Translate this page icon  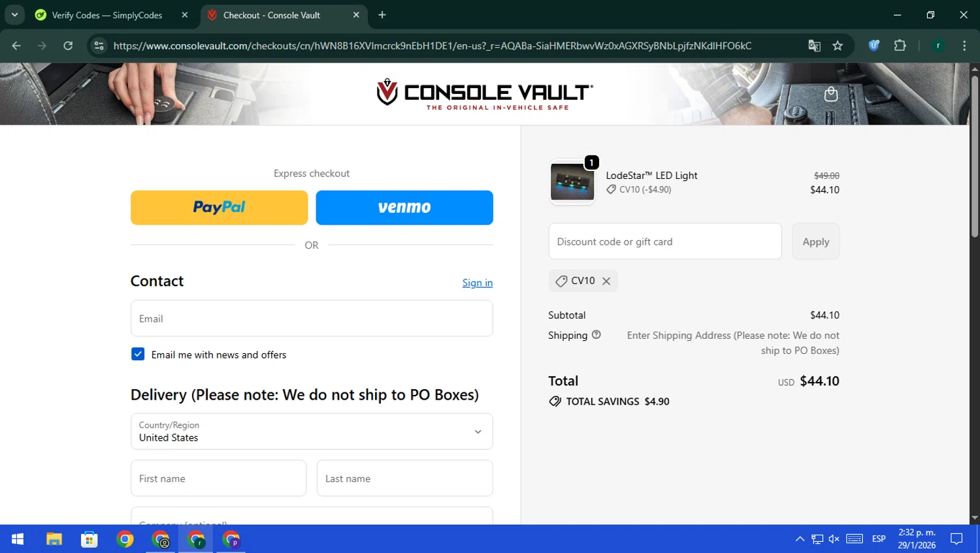pyautogui.click(x=814, y=46)
